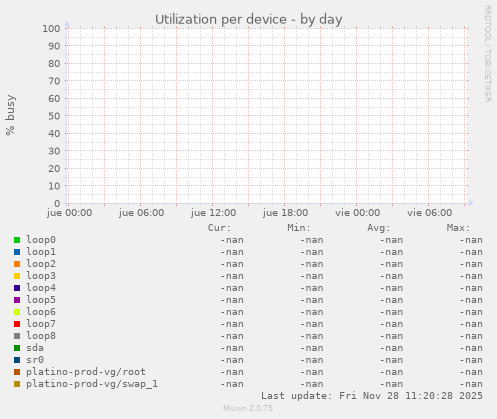Click the vie 00:00 axis label
The height and width of the screenshot is (419, 497).
357,213
